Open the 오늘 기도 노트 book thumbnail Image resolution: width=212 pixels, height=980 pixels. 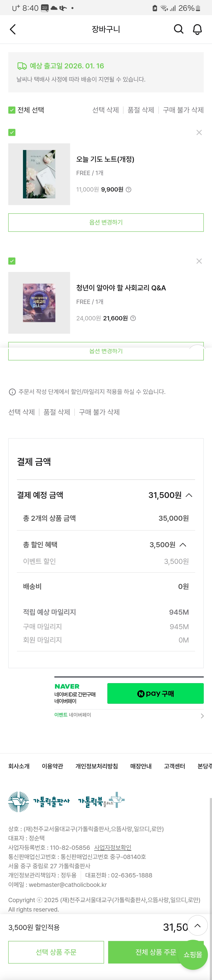tap(39, 174)
